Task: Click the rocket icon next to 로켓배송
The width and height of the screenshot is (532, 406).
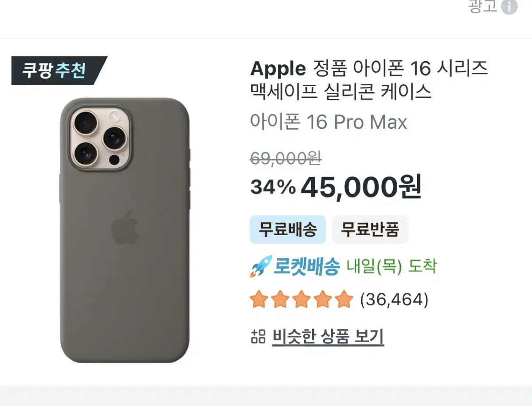Action: (x=260, y=267)
